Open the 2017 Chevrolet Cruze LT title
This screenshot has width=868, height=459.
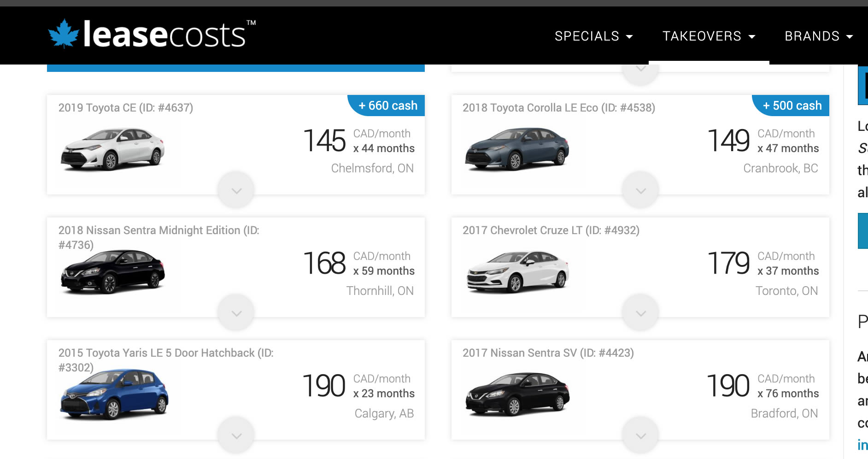click(551, 230)
